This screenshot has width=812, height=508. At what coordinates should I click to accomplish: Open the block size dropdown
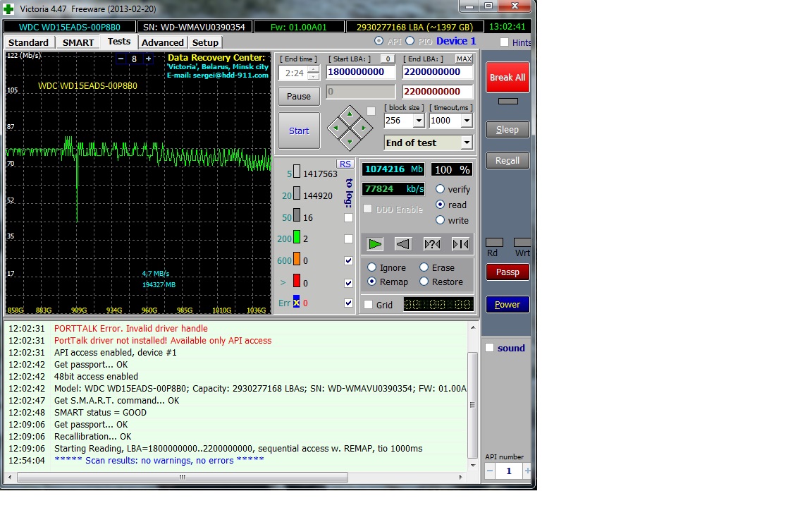click(x=418, y=121)
